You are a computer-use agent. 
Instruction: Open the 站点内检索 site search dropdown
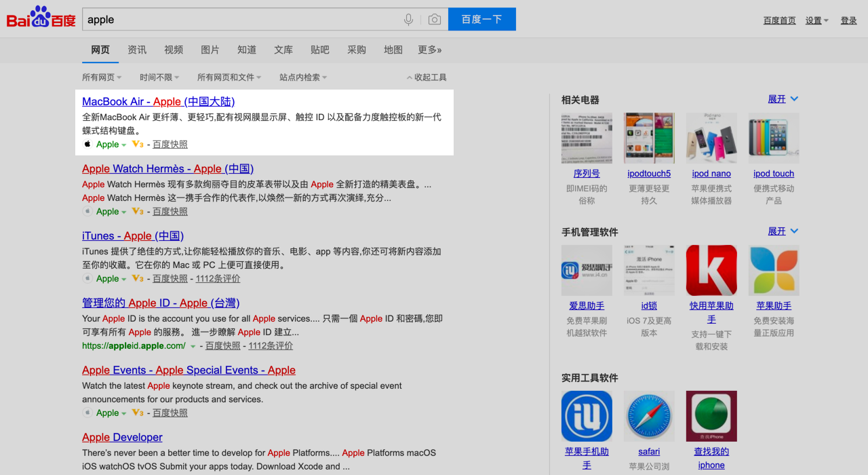(x=303, y=77)
